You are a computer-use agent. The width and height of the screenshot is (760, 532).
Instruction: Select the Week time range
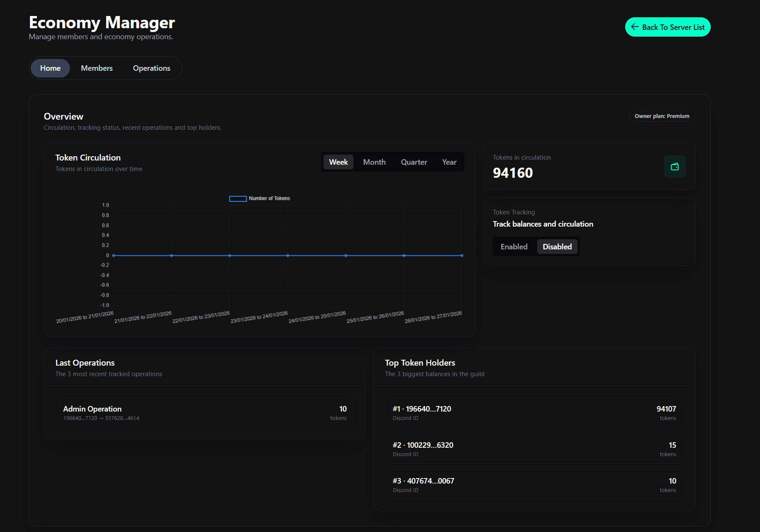click(x=338, y=162)
